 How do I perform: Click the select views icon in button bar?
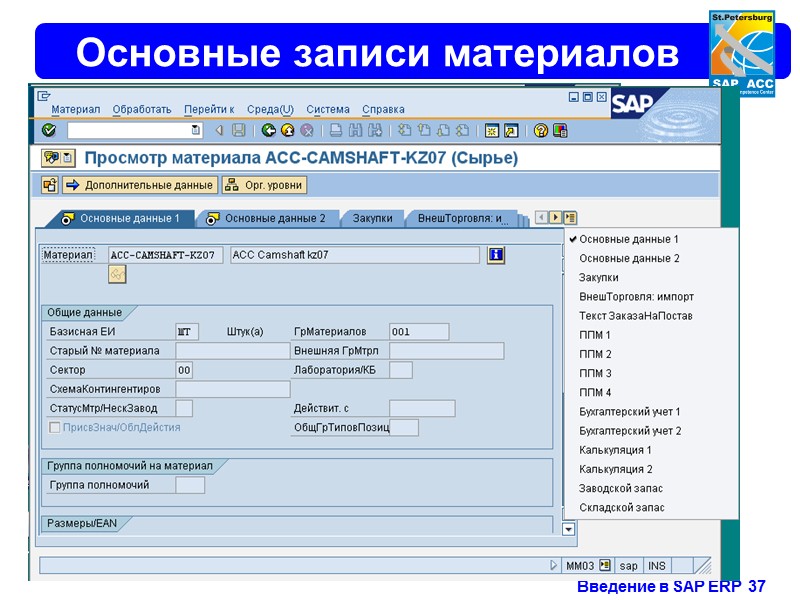[49, 185]
